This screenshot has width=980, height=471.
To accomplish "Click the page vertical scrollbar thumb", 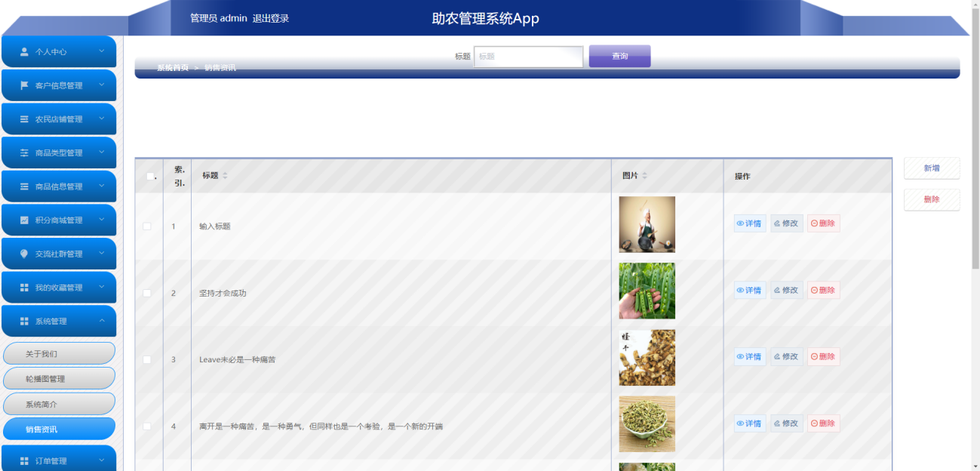I will [x=975, y=140].
